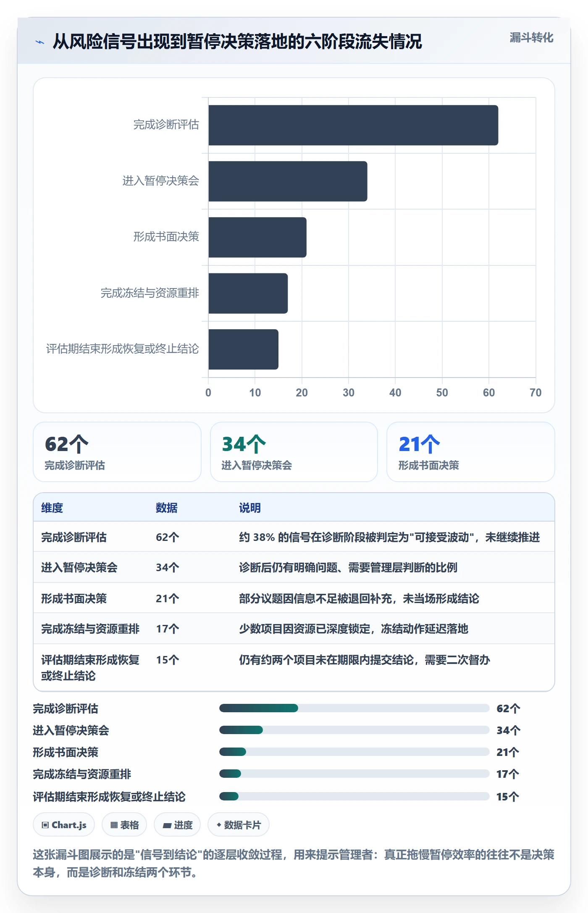Image resolution: width=588 pixels, height=913 pixels.
Task: Click the lightning icon beside the title
Action: point(40,42)
